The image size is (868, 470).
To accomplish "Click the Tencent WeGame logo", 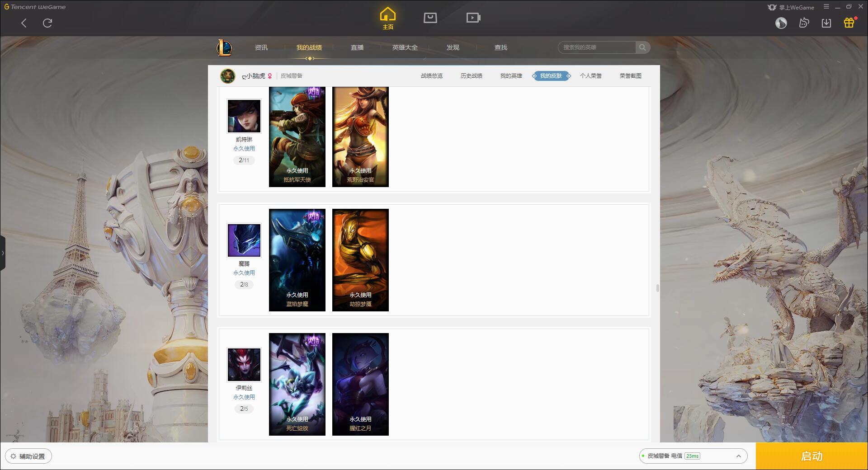I will 35,7.
